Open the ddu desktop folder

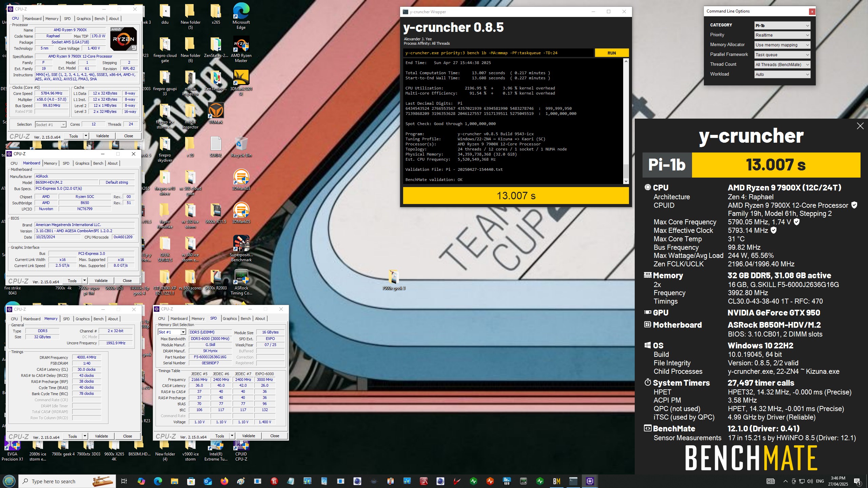coord(165,14)
